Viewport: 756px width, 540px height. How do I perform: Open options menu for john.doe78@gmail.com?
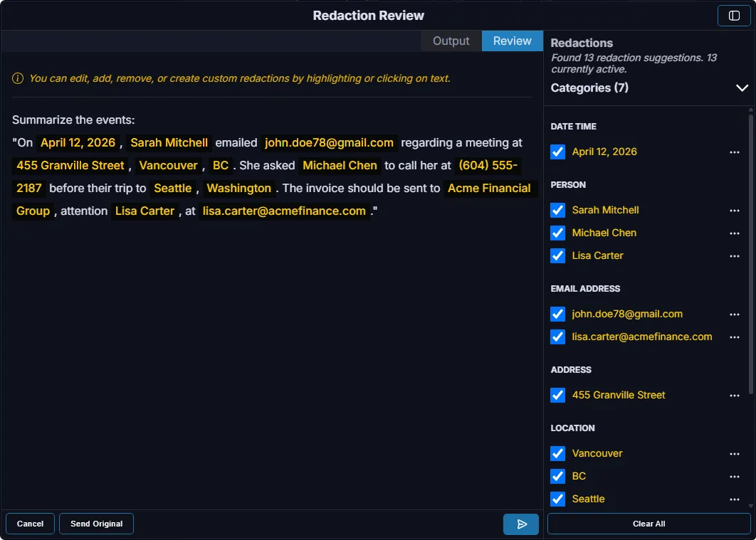tap(735, 314)
